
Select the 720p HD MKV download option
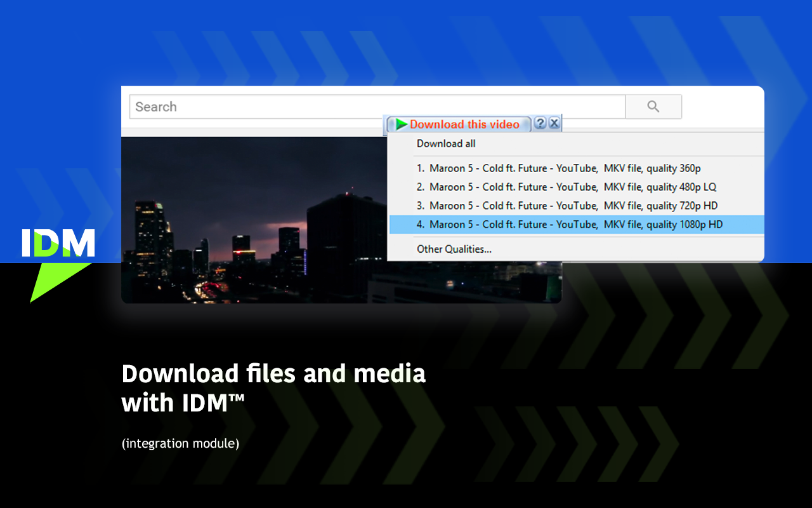tap(576, 206)
